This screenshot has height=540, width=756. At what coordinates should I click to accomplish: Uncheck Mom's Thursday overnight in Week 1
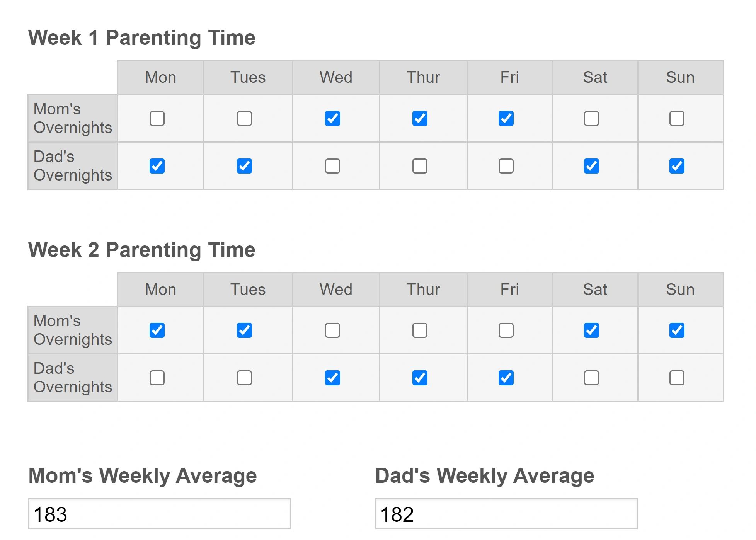click(419, 119)
